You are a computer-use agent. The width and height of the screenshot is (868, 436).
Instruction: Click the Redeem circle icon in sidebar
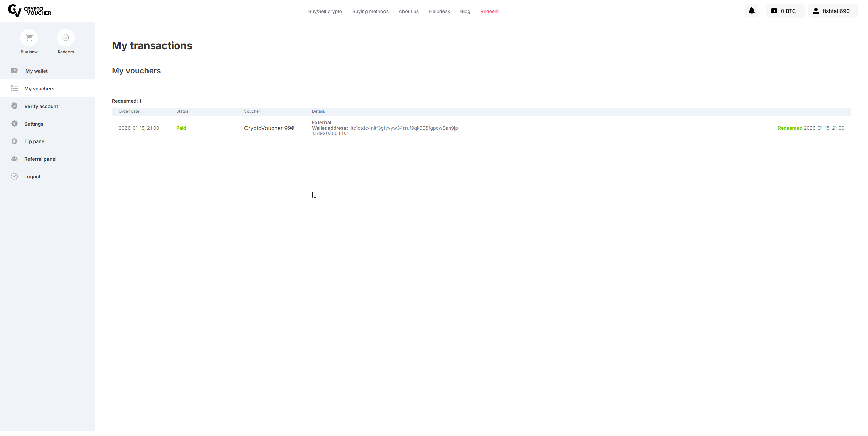tap(66, 38)
